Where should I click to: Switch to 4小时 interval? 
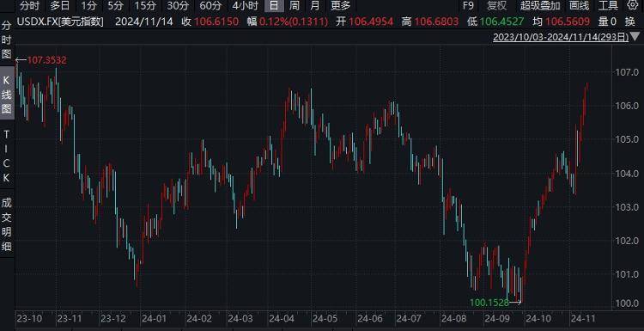tap(246, 6)
